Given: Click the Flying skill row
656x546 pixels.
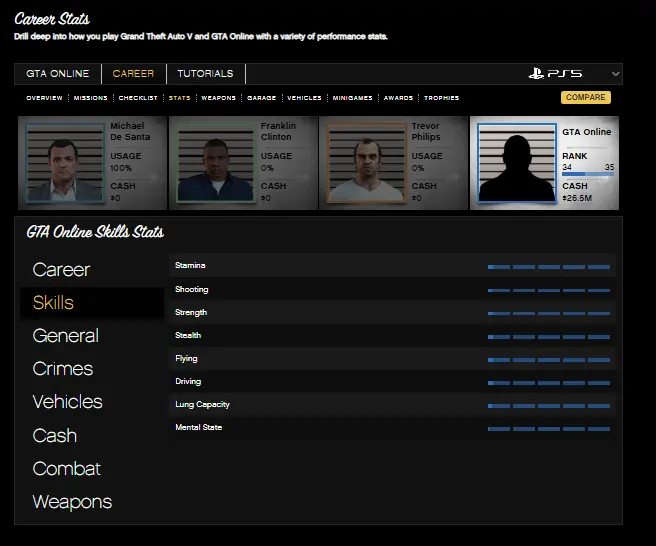Looking at the screenshot, I should point(390,359).
